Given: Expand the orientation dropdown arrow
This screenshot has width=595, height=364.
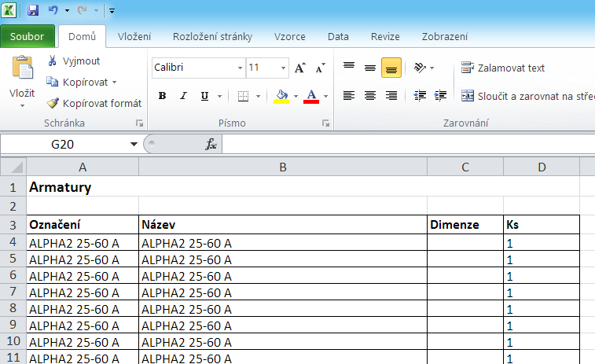Looking at the screenshot, I should [432, 68].
